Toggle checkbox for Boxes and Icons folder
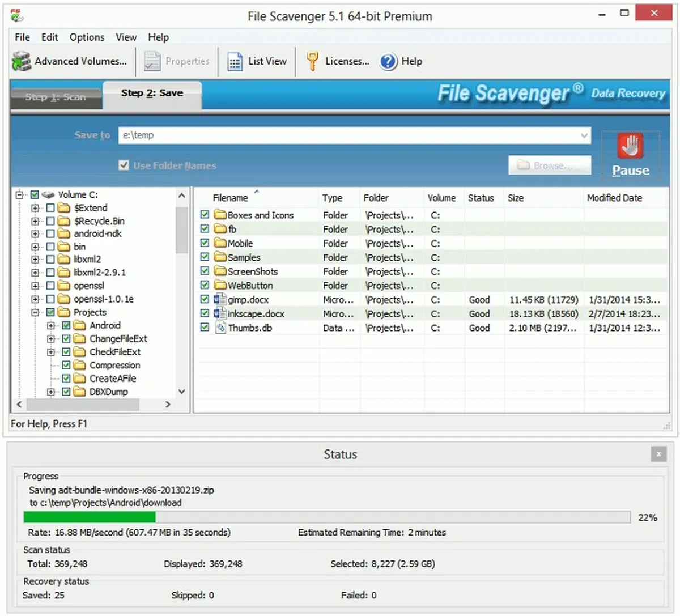This screenshot has width=680, height=616. point(205,215)
